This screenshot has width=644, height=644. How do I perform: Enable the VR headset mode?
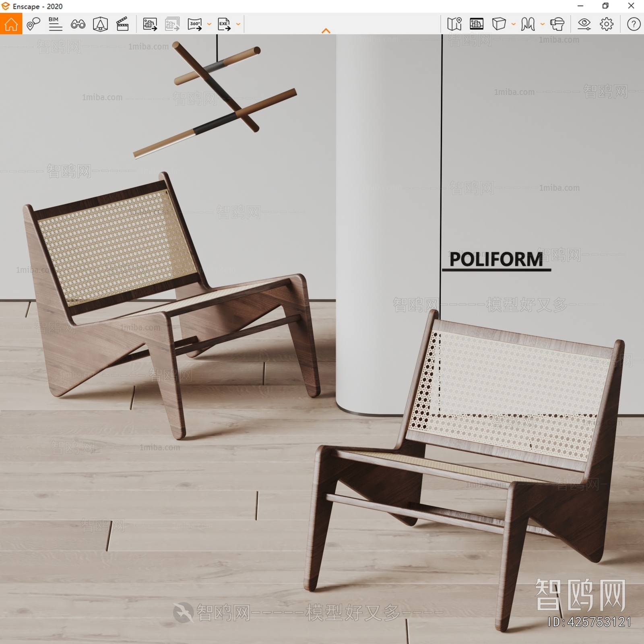click(557, 24)
